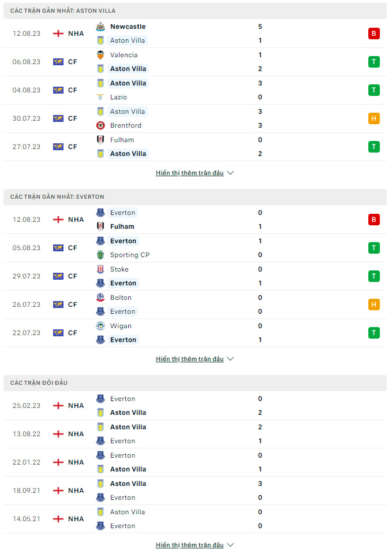Open the Sporting CP team link
Image resolution: width=392 pixels, height=553 pixels.
click(130, 255)
